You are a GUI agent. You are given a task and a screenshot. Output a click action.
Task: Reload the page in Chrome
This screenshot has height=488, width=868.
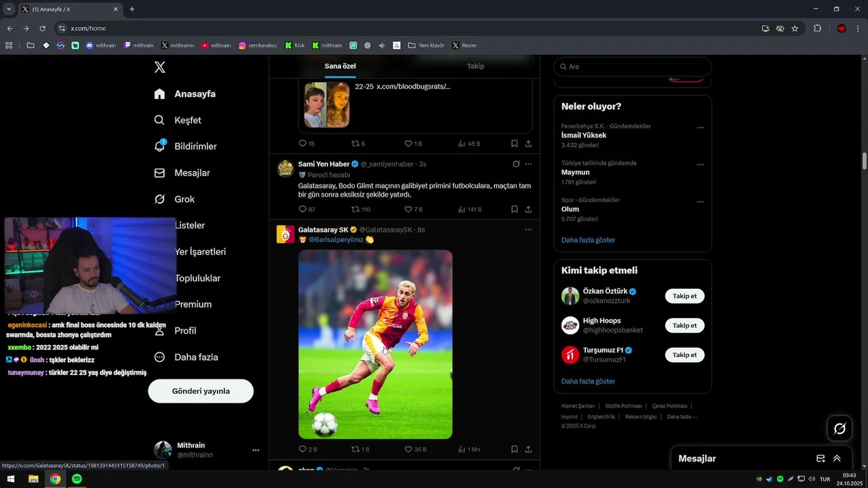click(42, 28)
